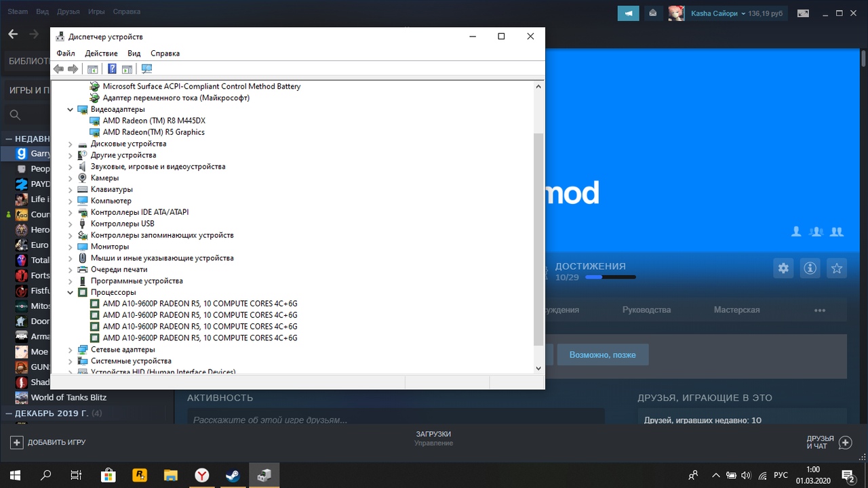
Task: Open Steam menu in top bar
Action: 18,12
